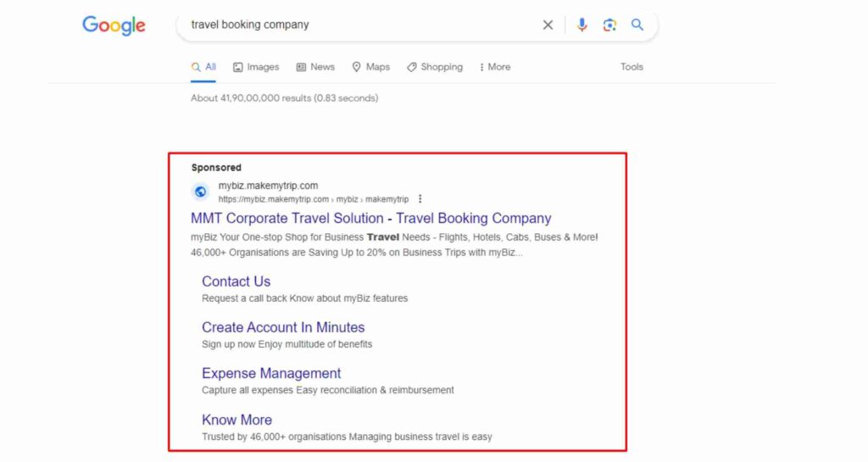
Task: Open the three-dot menu beside the ad URL
Action: (420, 198)
